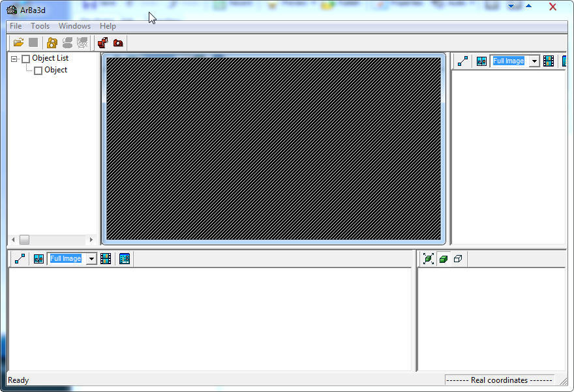Select the red 3D cube toolbar icon

pyautogui.click(x=102, y=42)
